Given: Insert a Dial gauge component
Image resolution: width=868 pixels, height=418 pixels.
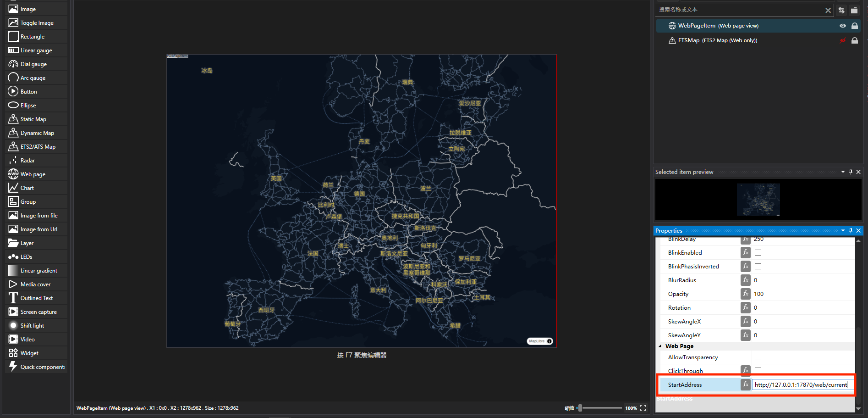Looking at the screenshot, I should pos(37,64).
